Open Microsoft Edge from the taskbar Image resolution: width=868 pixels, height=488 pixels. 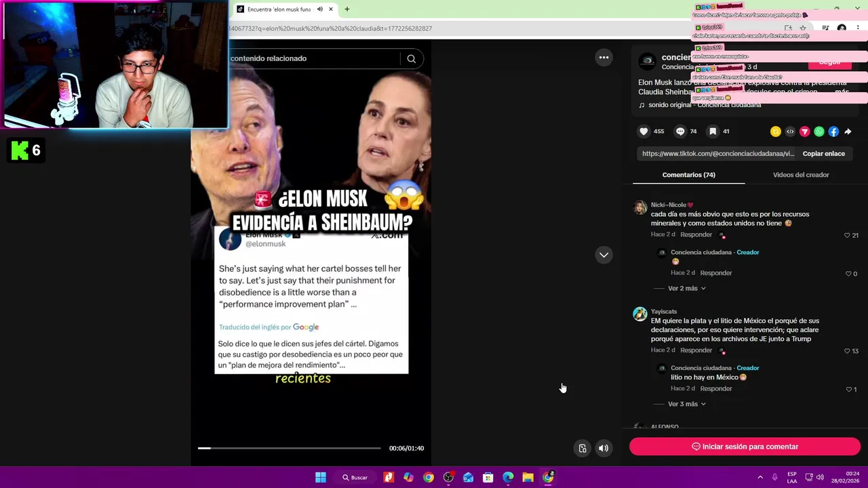pos(508,478)
